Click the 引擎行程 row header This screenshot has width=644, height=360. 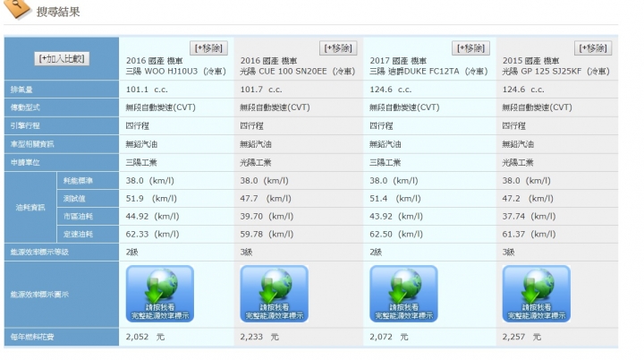click(x=62, y=125)
